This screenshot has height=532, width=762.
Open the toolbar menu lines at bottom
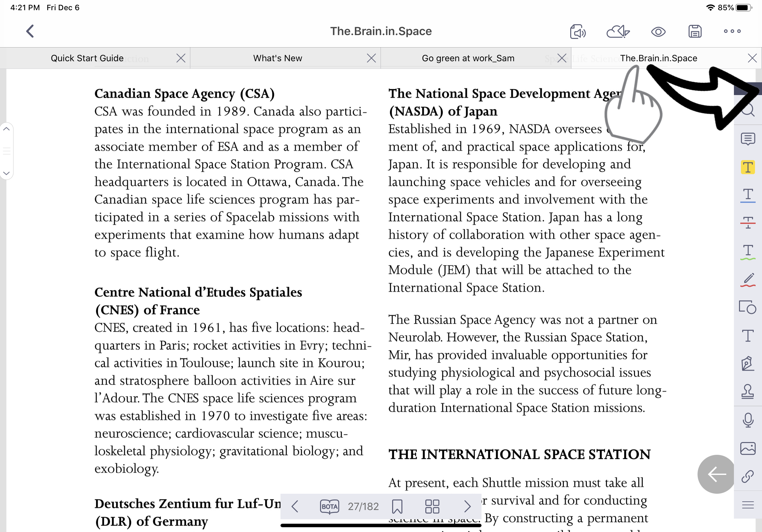coord(748,505)
